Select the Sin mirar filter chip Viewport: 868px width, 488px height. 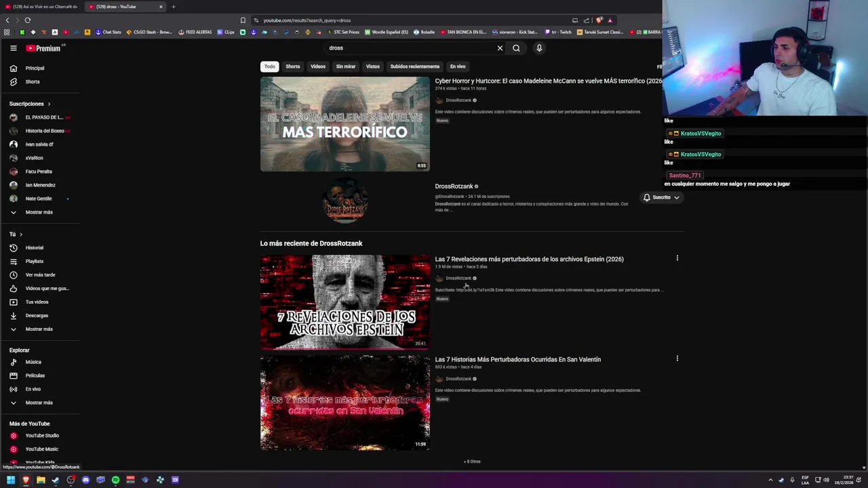click(346, 66)
